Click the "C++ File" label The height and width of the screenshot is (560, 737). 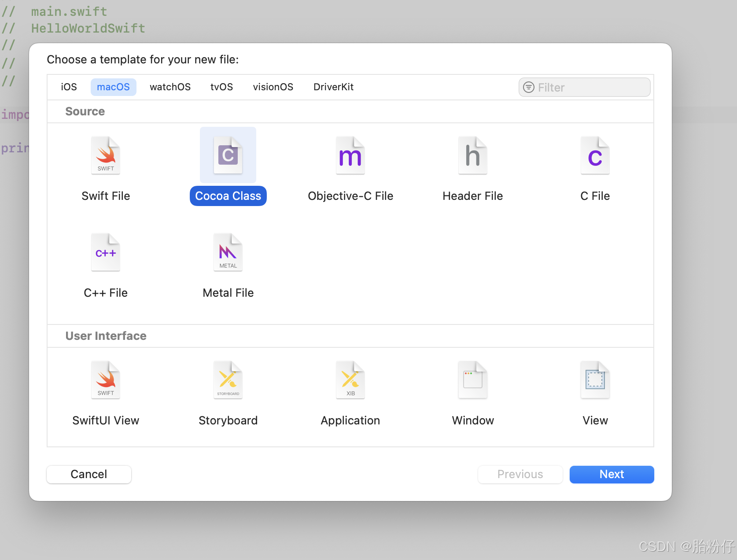[106, 293]
